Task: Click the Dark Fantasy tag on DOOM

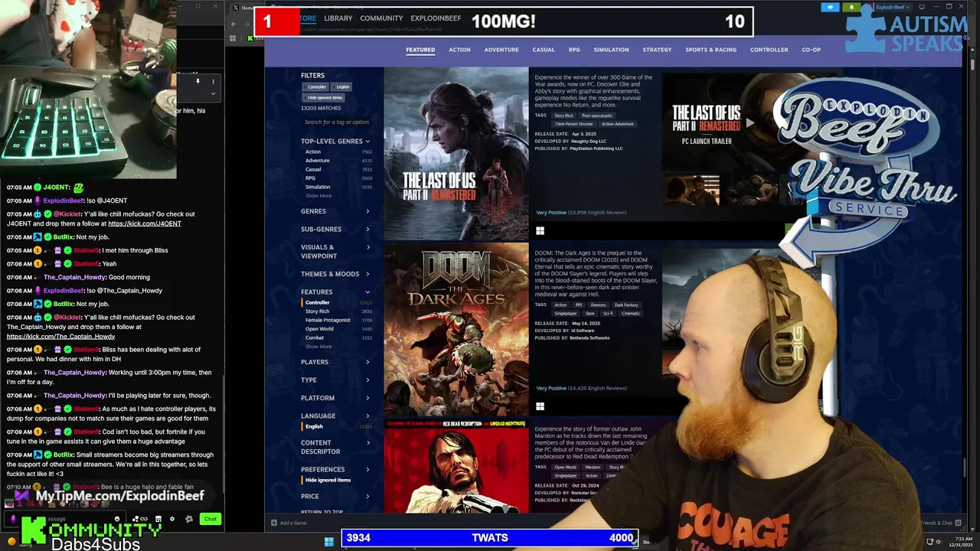Action: pyautogui.click(x=626, y=305)
